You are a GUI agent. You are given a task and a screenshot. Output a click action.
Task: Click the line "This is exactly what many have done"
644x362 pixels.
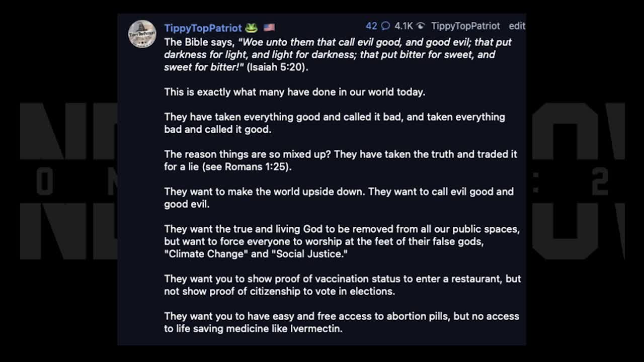tap(294, 92)
